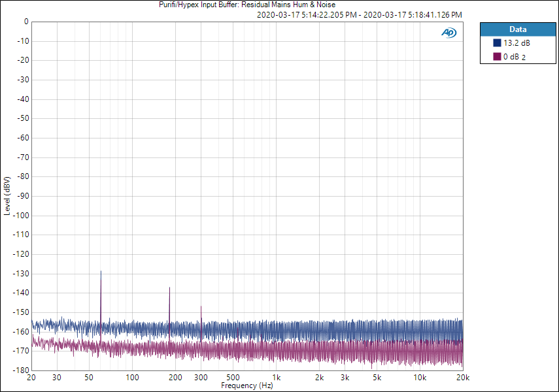Viewport: 559px width, 392px height.
Task: Click the '-160' level tick label
Action: pos(21,332)
